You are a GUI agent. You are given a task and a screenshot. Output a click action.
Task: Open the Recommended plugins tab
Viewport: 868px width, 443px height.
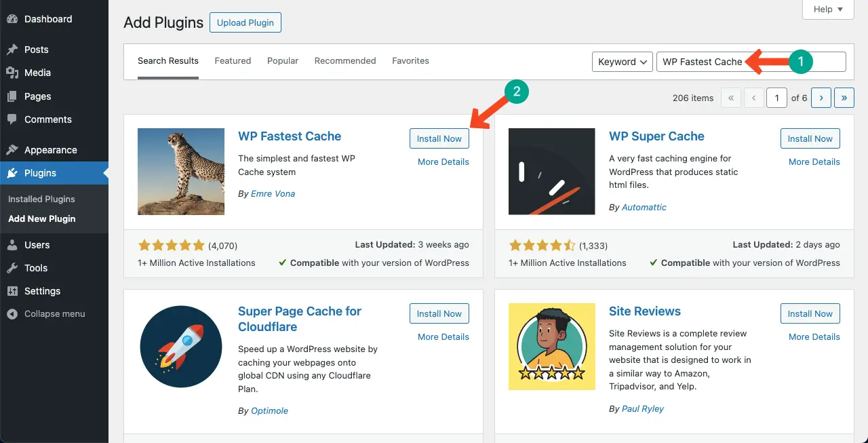pos(345,61)
